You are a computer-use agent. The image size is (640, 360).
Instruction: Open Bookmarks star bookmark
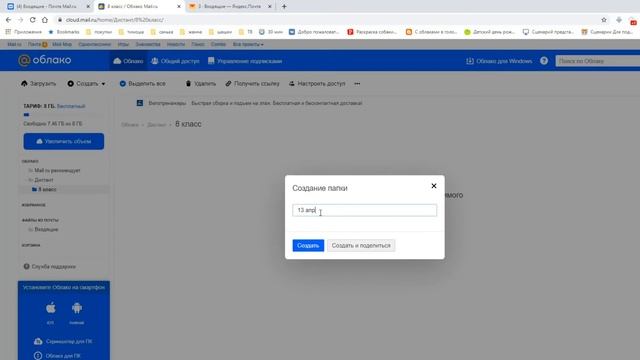(x=64, y=31)
